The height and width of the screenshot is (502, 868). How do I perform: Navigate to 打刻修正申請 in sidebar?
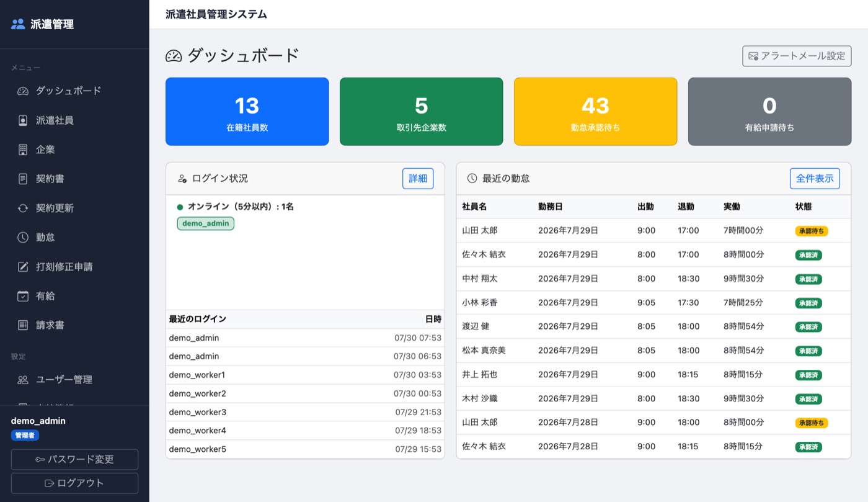[74, 267]
